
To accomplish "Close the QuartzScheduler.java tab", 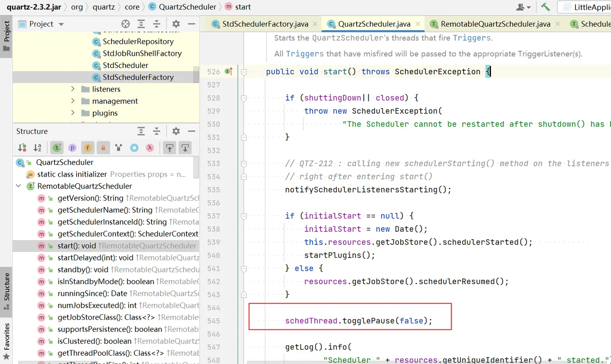I will pyautogui.click(x=417, y=24).
